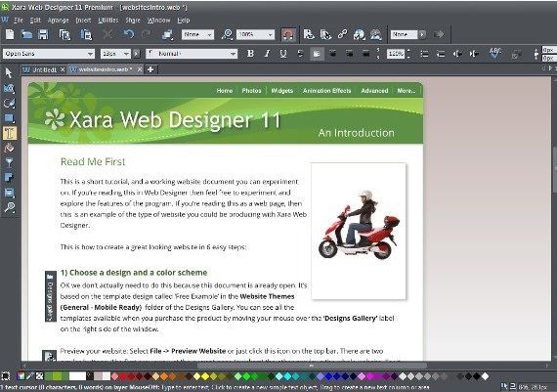Select the Selector arrow tool
Image resolution: width=557 pixels, height=392 pixels.
(x=9, y=73)
